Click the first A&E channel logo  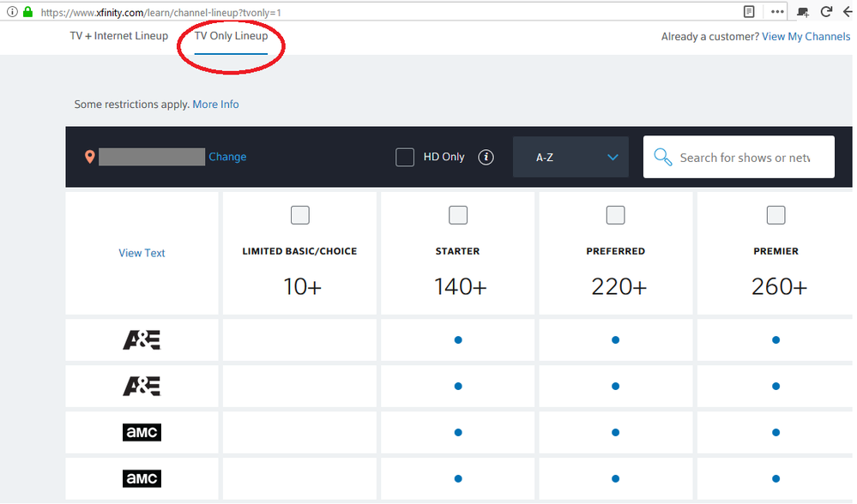pos(142,340)
